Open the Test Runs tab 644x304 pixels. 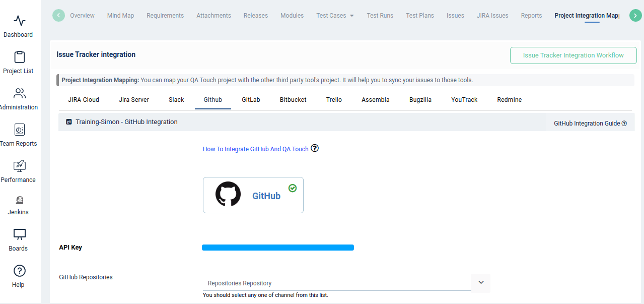click(x=380, y=15)
